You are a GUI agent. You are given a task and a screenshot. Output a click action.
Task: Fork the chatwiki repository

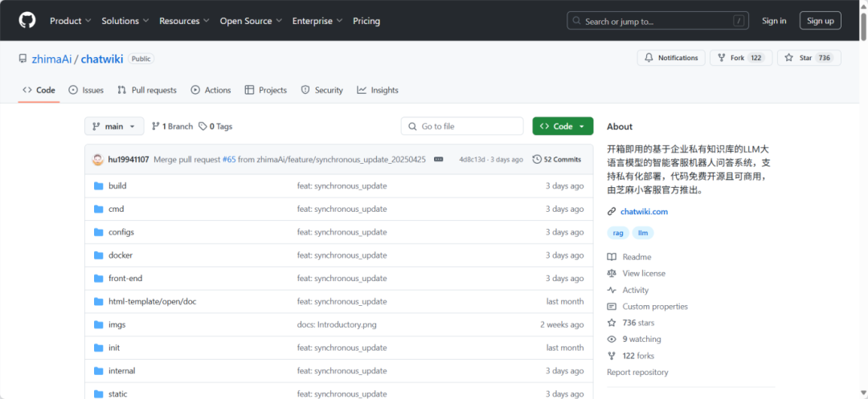click(x=740, y=58)
